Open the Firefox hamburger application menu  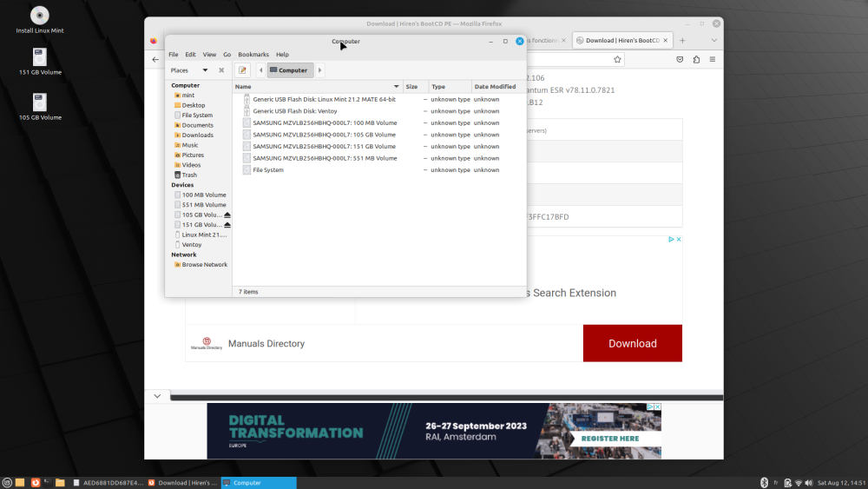pyautogui.click(x=713, y=59)
